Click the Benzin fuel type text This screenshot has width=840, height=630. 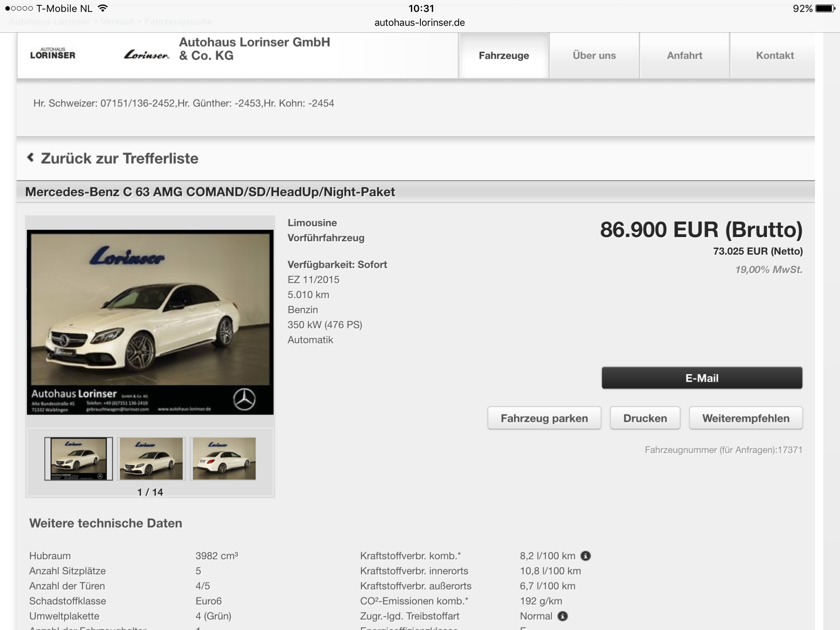pos(303,310)
